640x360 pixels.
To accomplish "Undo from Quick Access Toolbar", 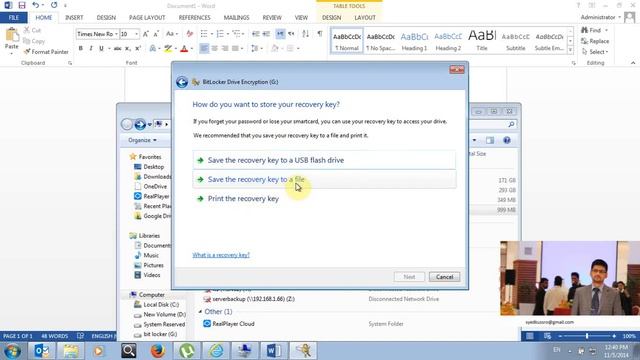I will click(x=36, y=5).
